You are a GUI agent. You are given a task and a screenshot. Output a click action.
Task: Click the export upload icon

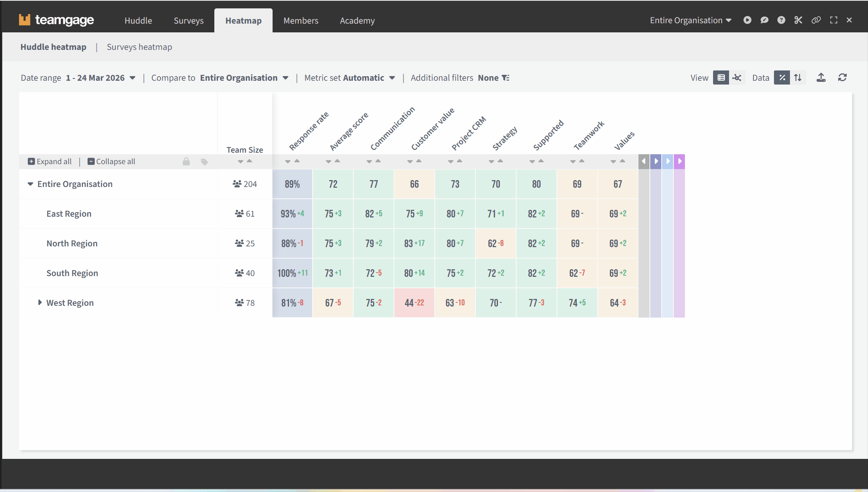[821, 78]
